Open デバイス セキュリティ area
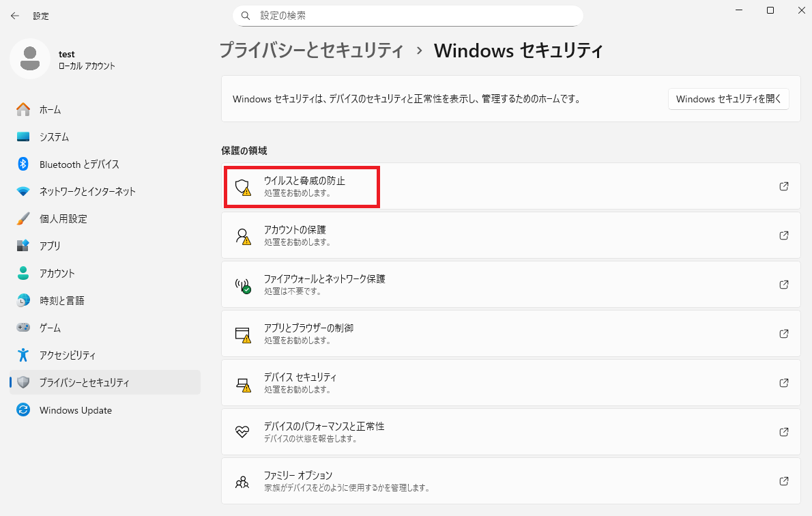 (x=510, y=383)
